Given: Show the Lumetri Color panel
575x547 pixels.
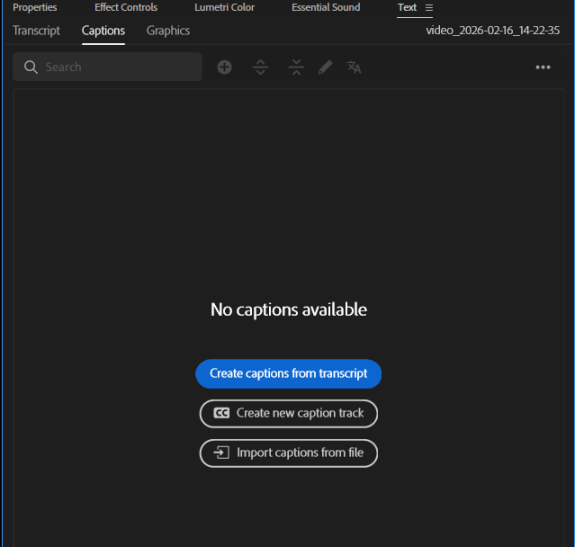Looking at the screenshot, I should coord(224,7).
